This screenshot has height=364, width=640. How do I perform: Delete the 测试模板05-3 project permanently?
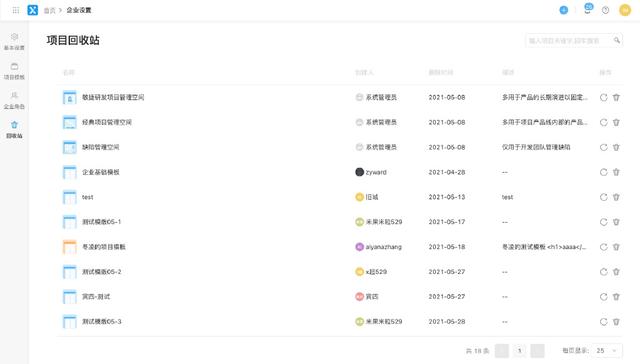point(616,322)
